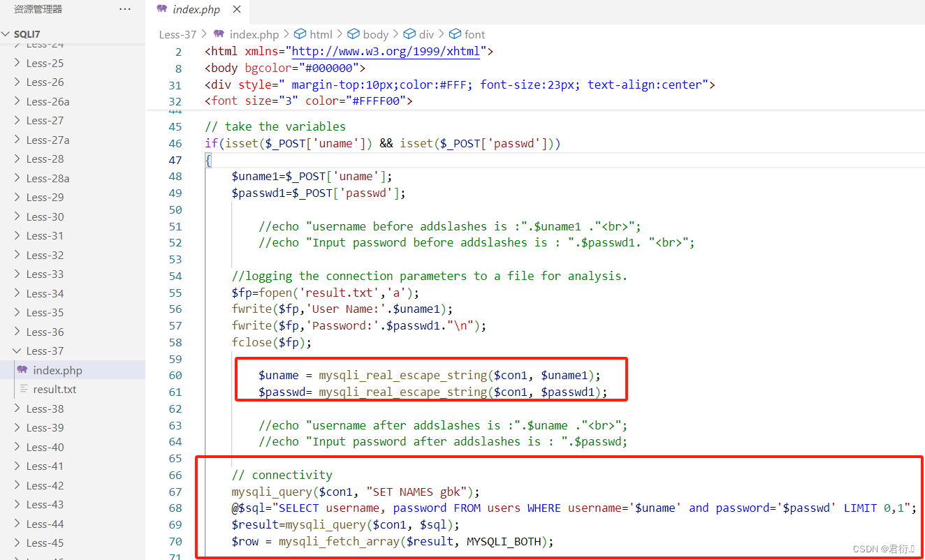This screenshot has height=560, width=925.
Task: Expand the Less-26a folder chevron
Action: coord(17,101)
